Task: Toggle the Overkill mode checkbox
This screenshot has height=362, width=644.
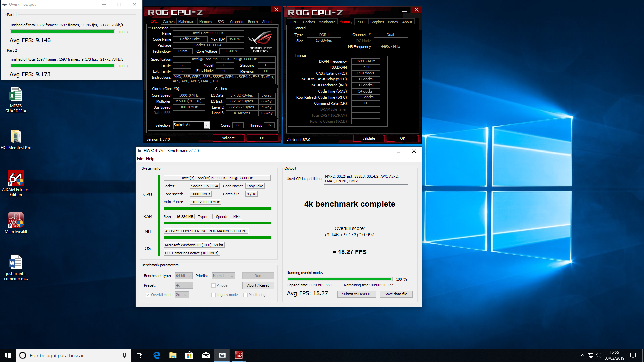Action: click(148, 295)
